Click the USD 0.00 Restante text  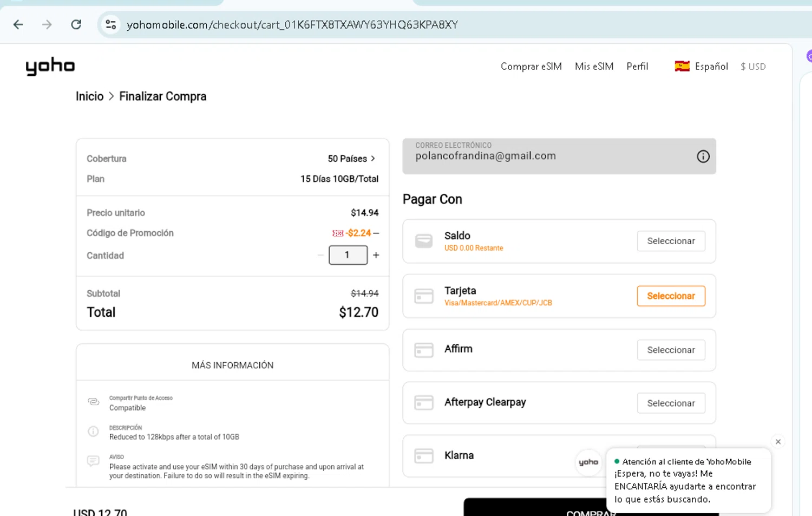474,248
